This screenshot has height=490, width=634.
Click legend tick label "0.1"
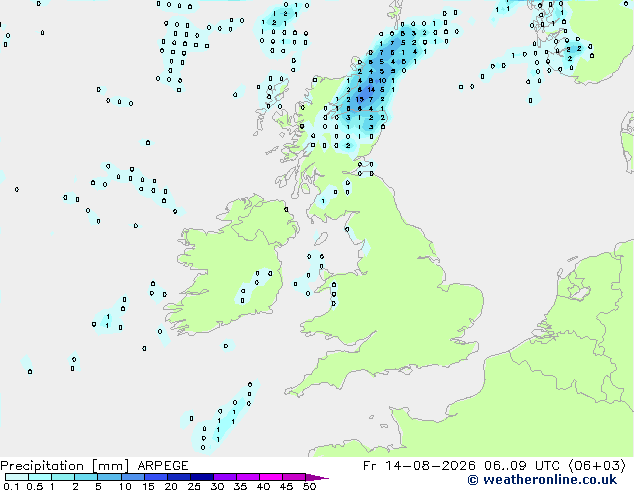[11, 486]
